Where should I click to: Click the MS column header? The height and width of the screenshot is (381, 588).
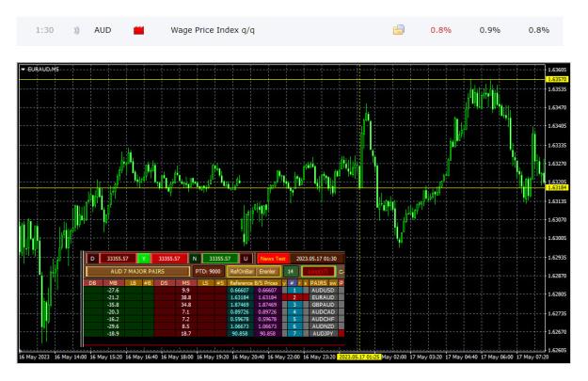point(186,283)
